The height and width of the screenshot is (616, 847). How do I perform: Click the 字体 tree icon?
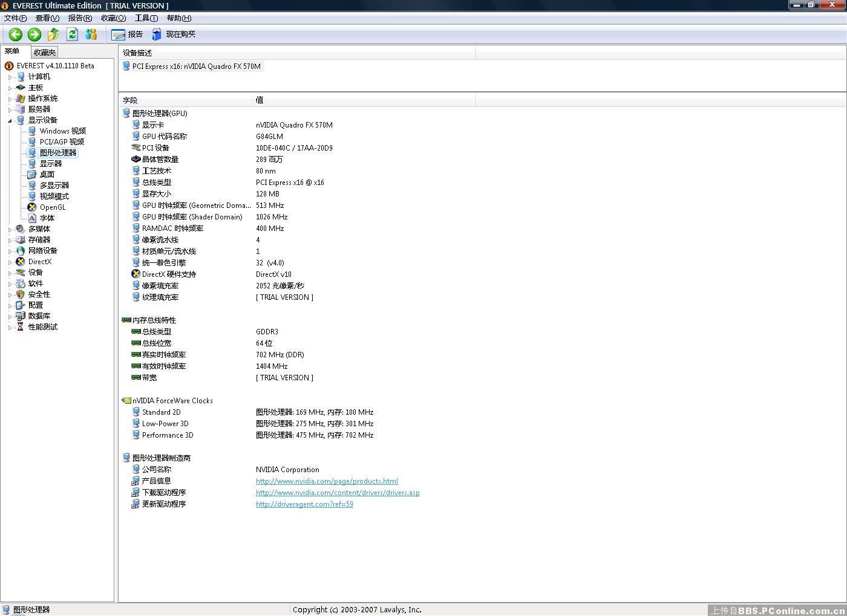point(32,218)
